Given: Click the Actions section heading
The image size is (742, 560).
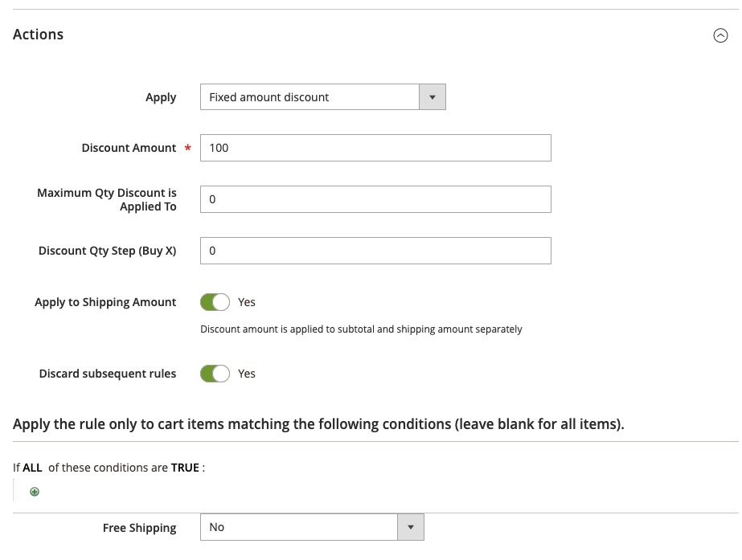Looking at the screenshot, I should (38, 35).
